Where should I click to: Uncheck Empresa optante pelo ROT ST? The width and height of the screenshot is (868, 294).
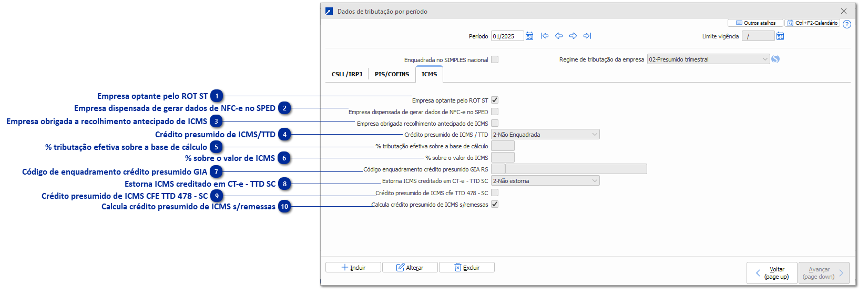coord(495,100)
